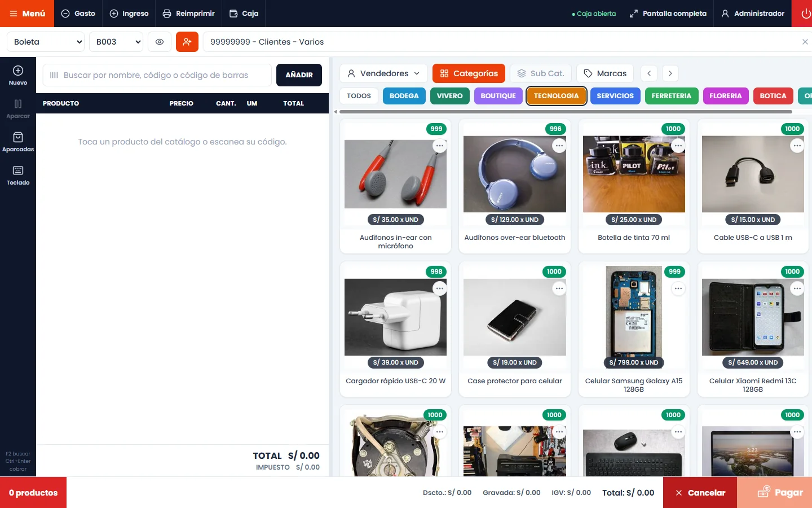This screenshot has width=812, height=508.
Task: Add Celular Samsung Galaxy A15 128GB product
Action: pos(634,330)
